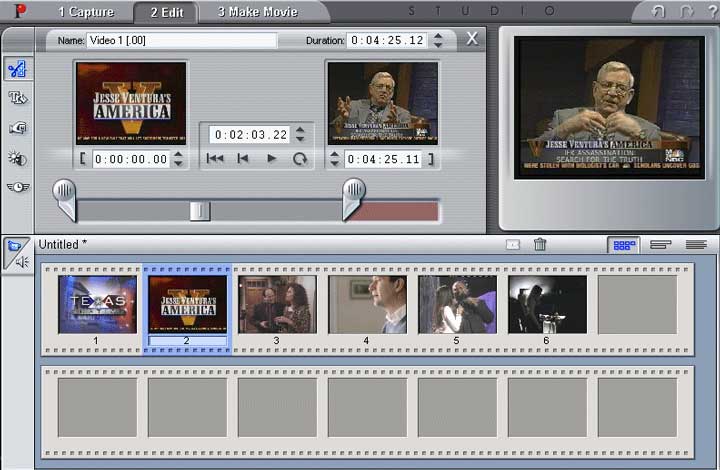Click the Duration timecode field
This screenshot has width=720, height=470.
click(x=387, y=40)
